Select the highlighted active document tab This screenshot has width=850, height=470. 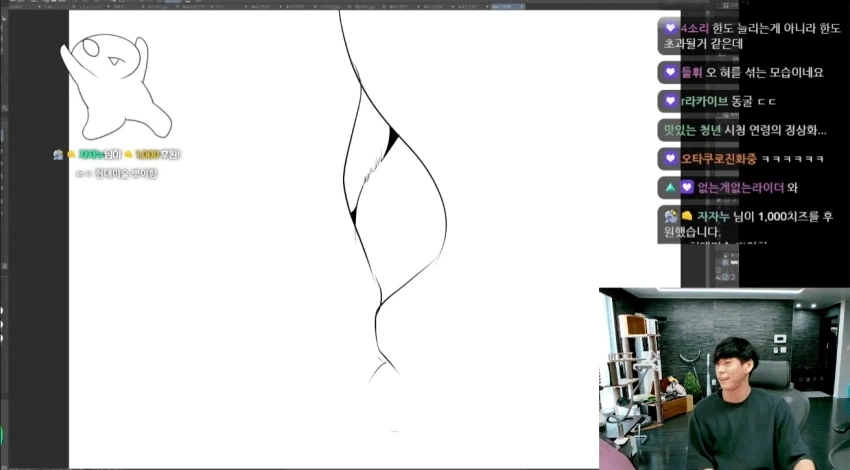tap(507, 7)
